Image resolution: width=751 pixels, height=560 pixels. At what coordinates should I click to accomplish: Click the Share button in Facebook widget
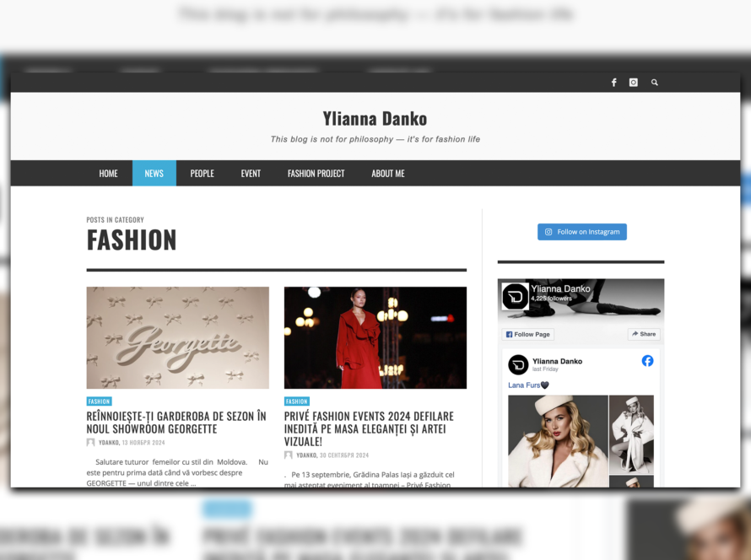[x=643, y=334]
